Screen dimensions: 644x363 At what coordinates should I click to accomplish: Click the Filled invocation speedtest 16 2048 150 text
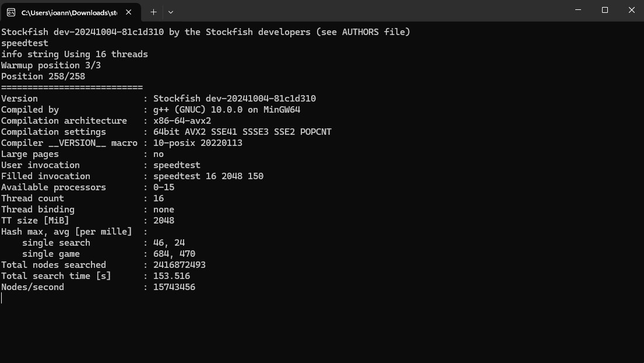(x=208, y=176)
